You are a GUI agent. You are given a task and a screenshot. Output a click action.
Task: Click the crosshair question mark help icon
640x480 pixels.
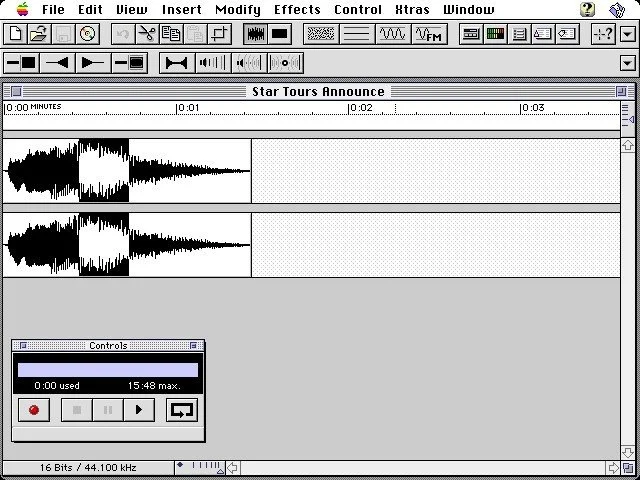(x=603, y=33)
